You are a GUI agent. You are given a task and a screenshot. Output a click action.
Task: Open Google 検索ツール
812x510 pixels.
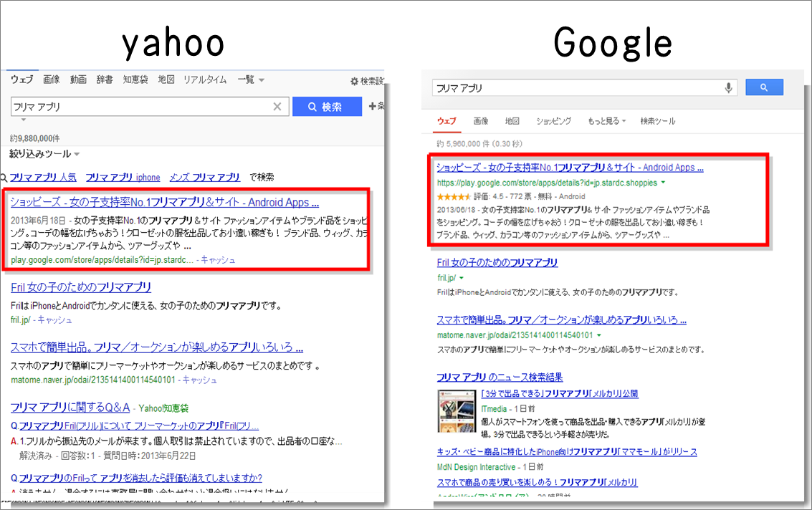click(x=658, y=121)
